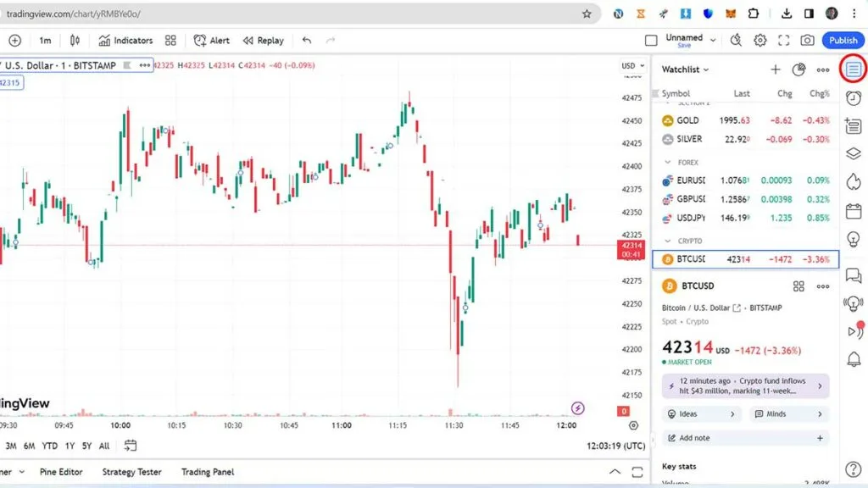868x488 pixels.
Task: Click the blue Publish button
Action: [843, 41]
